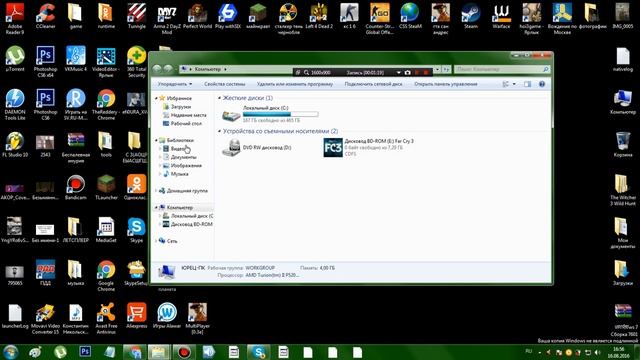Select the Arma 2 DayZ Mod desktop icon
The width and height of the screenshot is (640, 360).
coord(167,18)
